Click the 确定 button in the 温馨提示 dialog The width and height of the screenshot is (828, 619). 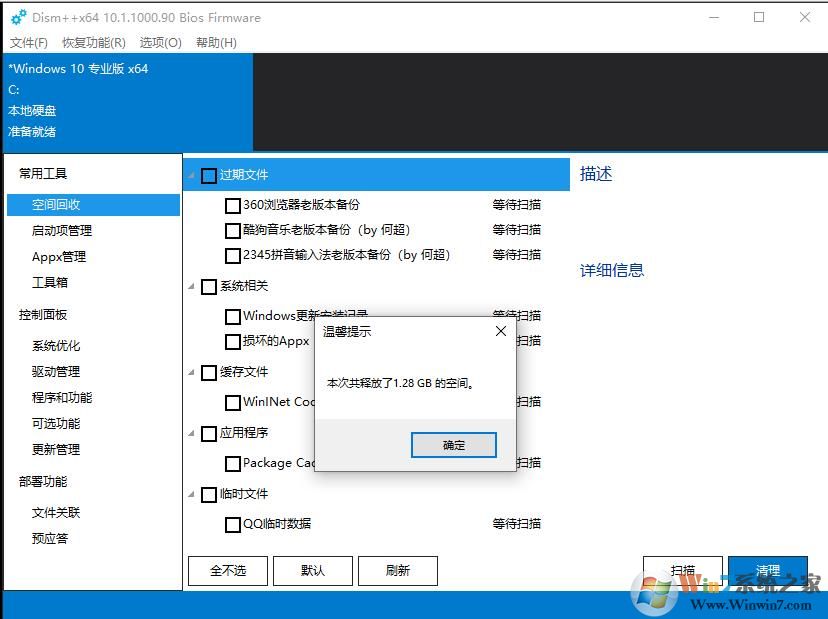click(x=453, y=444)
